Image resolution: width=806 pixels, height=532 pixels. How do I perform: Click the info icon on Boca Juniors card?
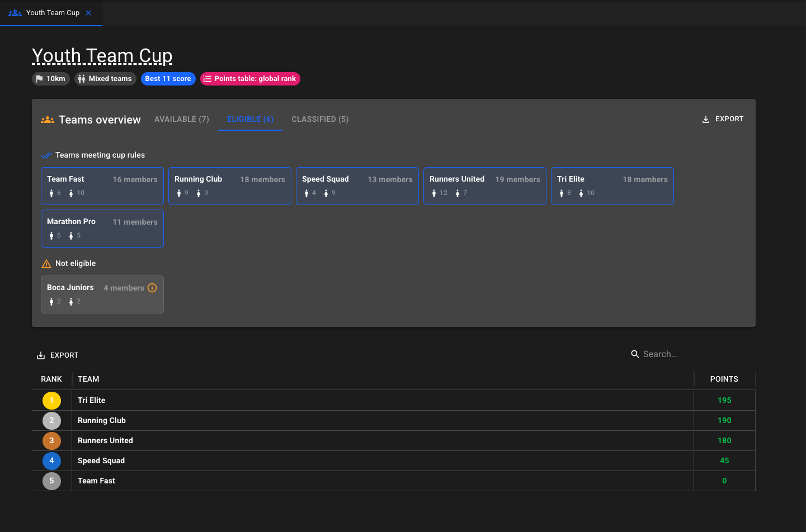point(152,288)
